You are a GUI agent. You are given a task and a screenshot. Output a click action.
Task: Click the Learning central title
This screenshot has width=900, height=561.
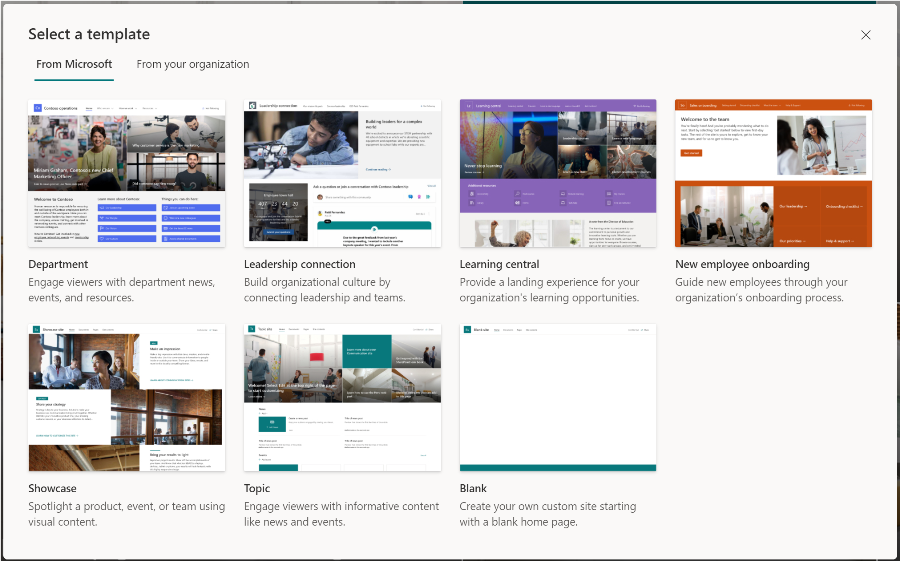click(499, 265)
